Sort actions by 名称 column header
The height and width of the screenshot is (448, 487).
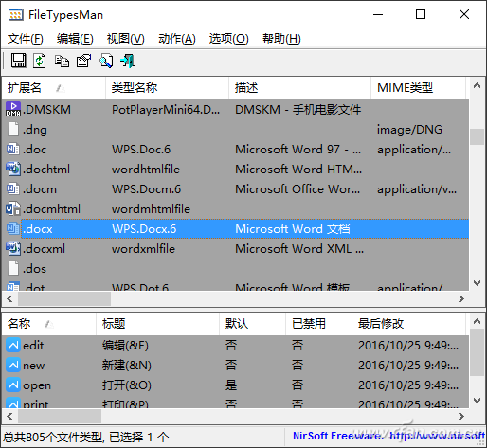(49, 324)
